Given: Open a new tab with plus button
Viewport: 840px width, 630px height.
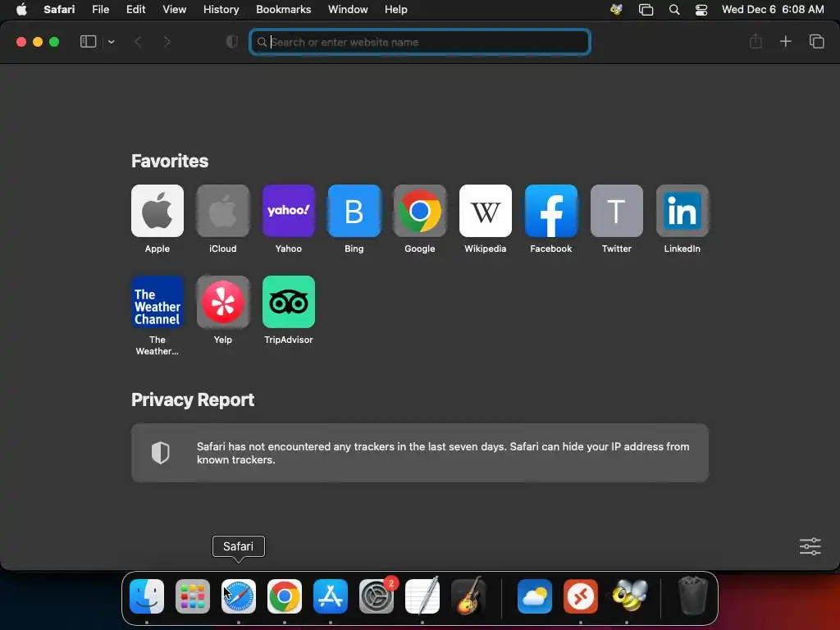Looking at the screenshot, I should coord(785,41).
